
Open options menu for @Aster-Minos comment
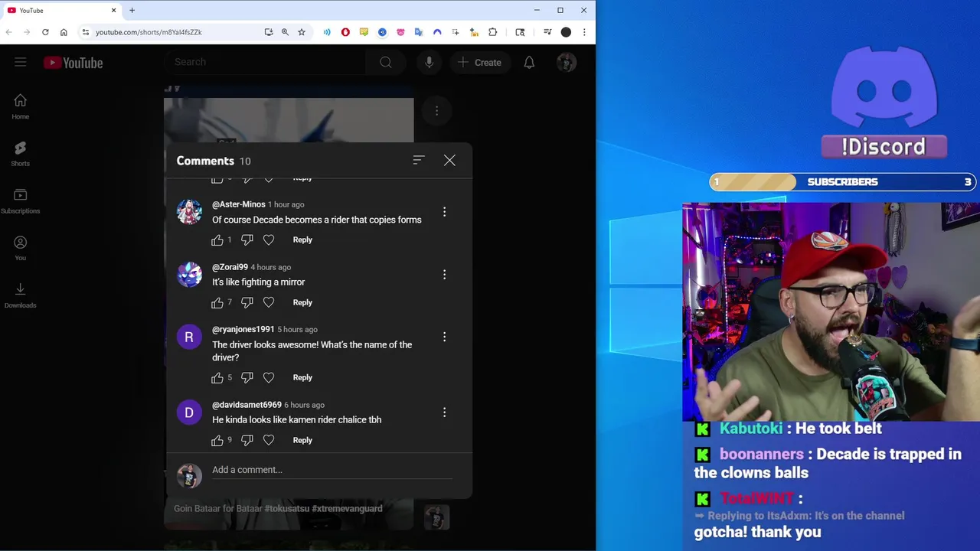coord(444,212)
